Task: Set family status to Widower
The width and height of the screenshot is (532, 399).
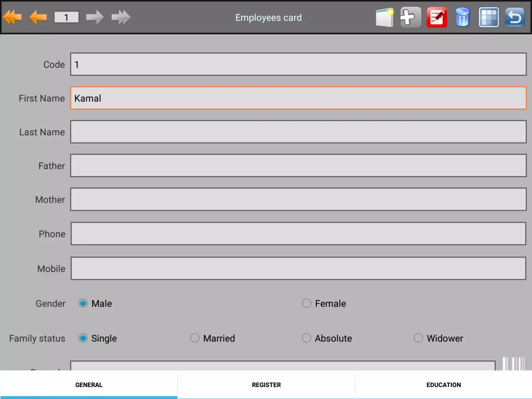Action: tap(418, 338)
